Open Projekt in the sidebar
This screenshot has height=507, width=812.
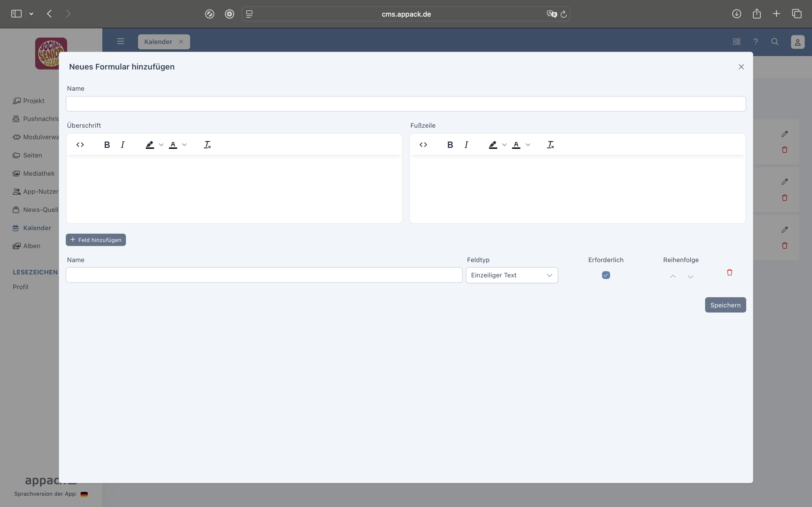33,101
